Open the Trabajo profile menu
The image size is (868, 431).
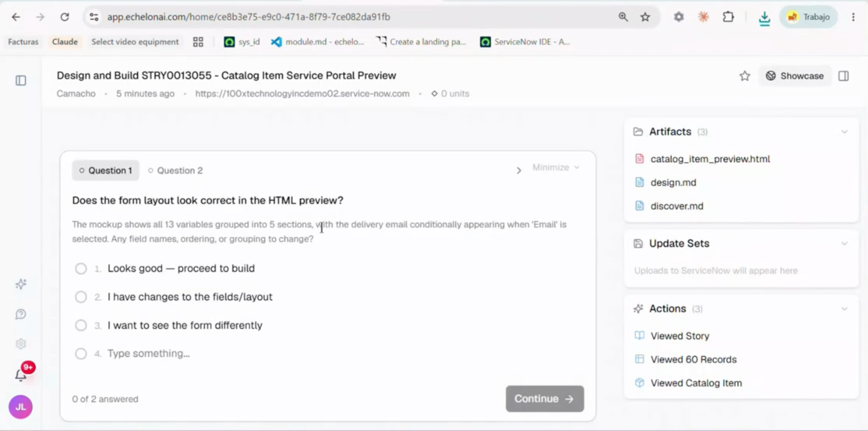[x=808, y=17]
